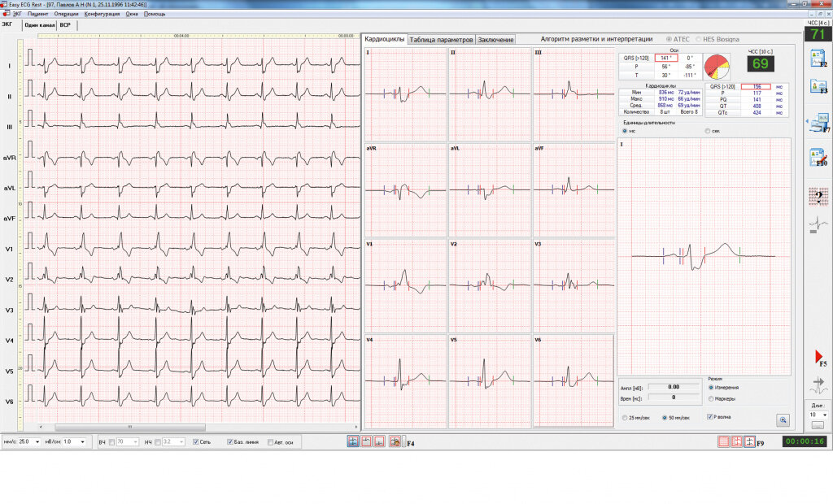833x504 pixels.
Task: Select the V1 cardiocycle thumbnail
Action: [x=405, y=285]
